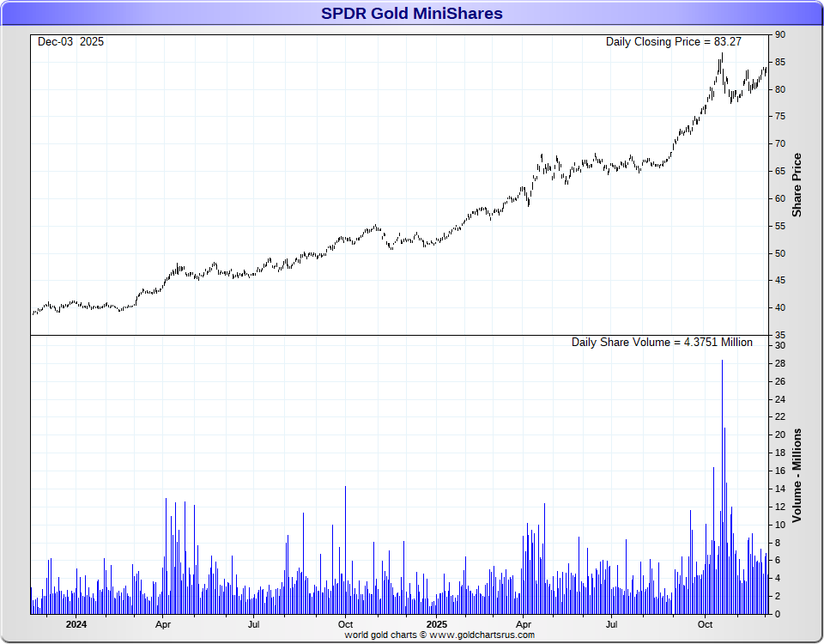Click the 24 tick on the volume axis
Image resolution: width=824 pixels, height=644 pixels.
coord(780,399)
